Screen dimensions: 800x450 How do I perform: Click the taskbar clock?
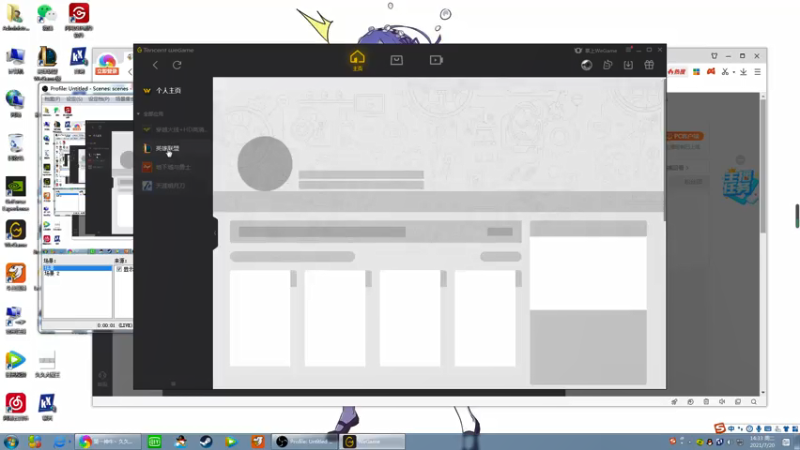tap(762, 442)
